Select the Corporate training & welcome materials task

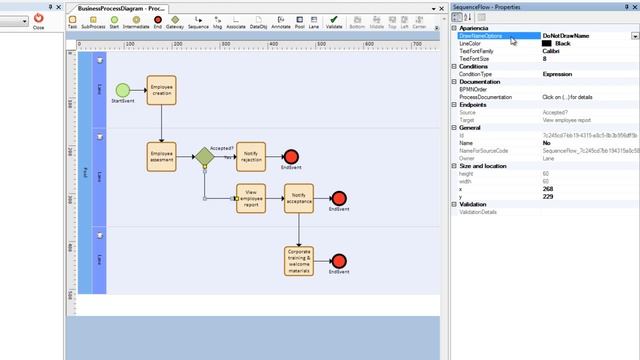299,261
